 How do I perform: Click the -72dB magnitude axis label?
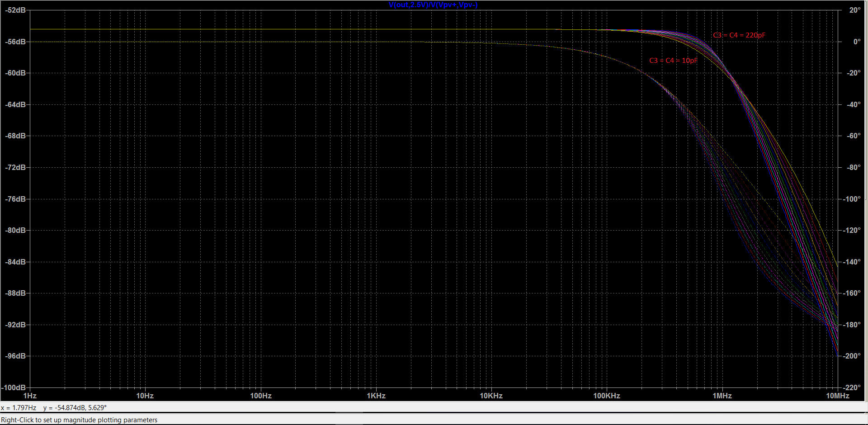pos(15,167)
